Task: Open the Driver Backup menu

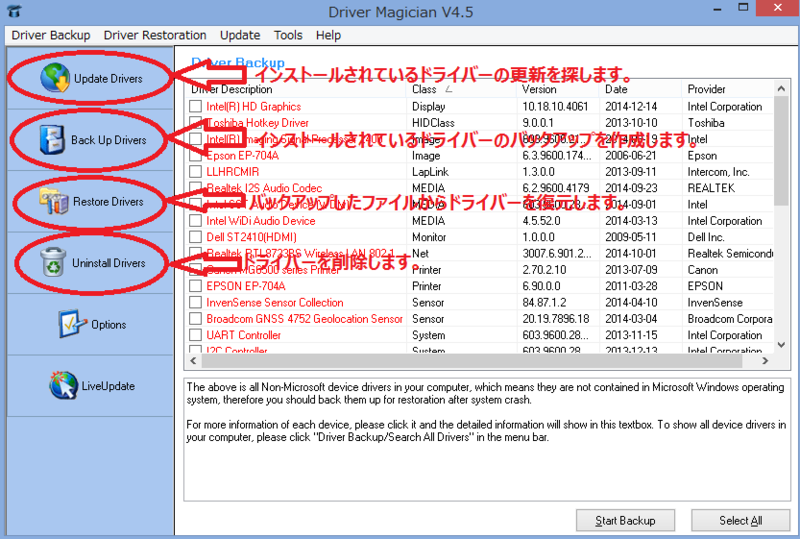Action: point(51,35)
